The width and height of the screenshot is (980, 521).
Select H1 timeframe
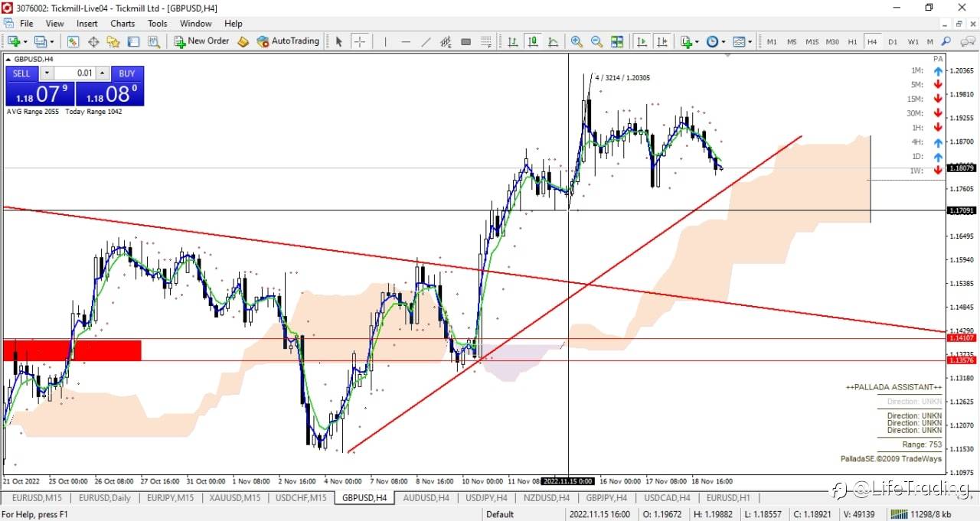pyautogui.click(x=852, y=41)
